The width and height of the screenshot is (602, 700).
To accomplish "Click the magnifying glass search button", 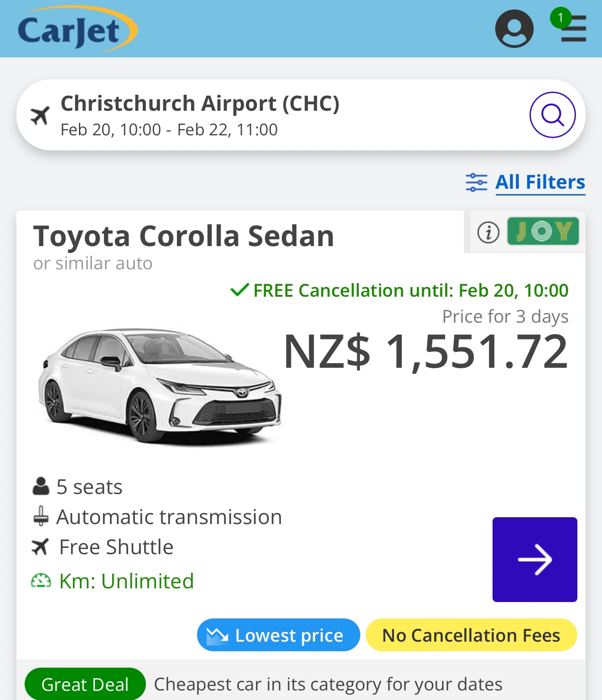I will click(552, 115).
